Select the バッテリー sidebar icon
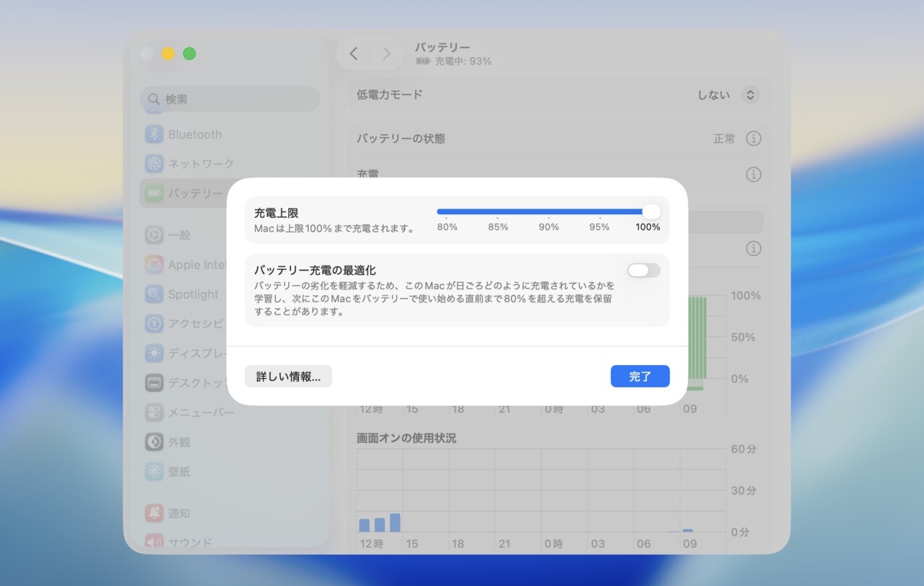 click(154, 193)
